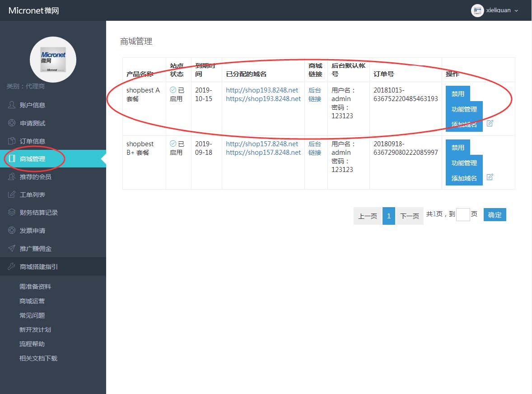Click the 订单信息 document icon
This screenshot has height=394, width=532.
point(12,141)
